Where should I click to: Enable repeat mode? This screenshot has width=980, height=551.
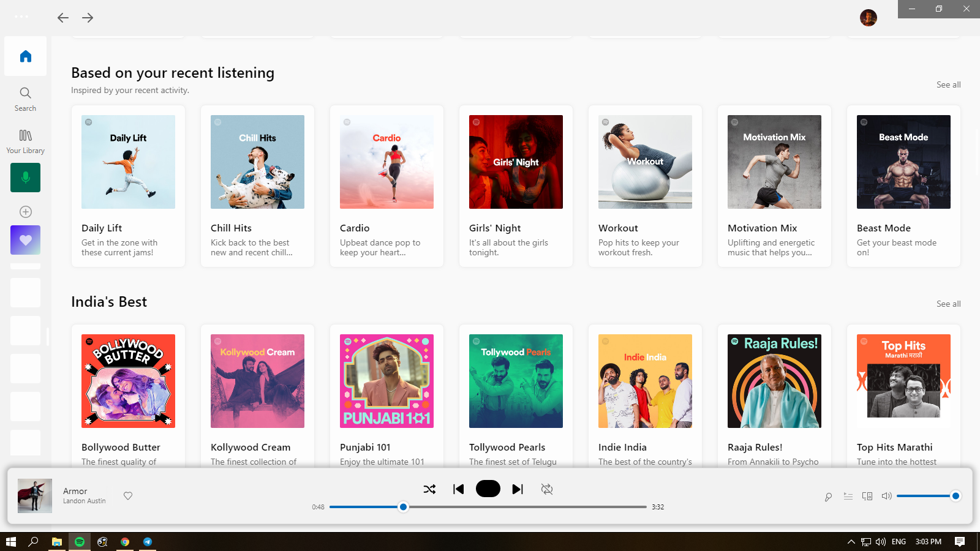546,489
